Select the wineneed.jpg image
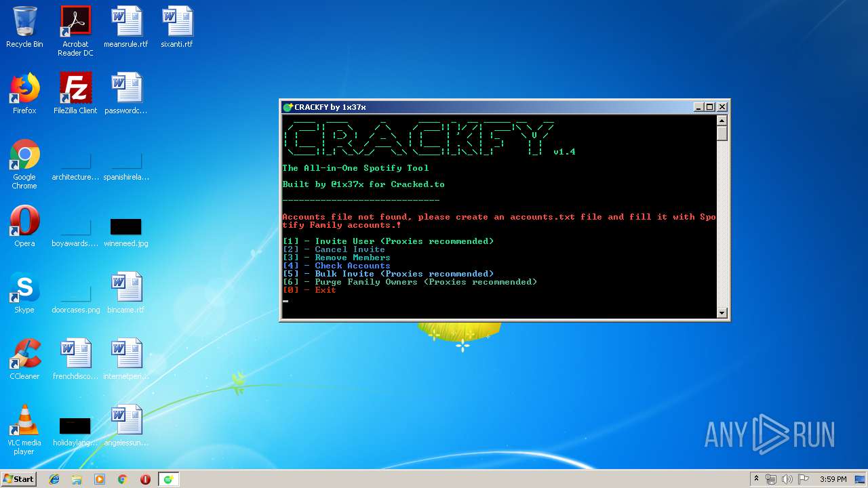Screen dimensions: 868x488 (126, 230)
